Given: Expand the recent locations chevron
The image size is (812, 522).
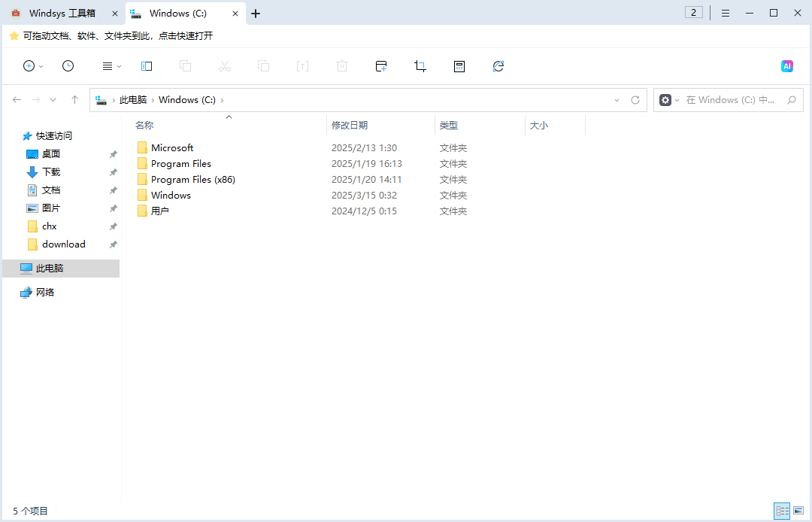Looking at the screenshot, I should pos(53,100).
